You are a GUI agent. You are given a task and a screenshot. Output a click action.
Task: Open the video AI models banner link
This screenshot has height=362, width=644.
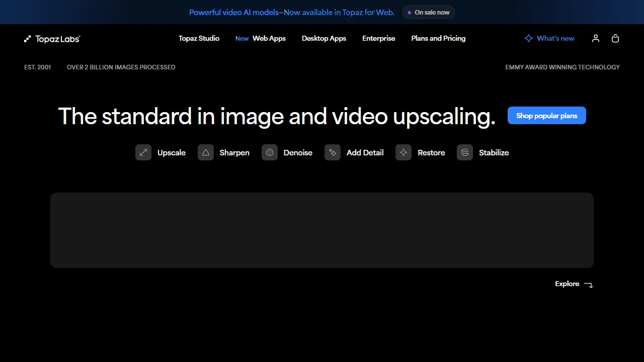(292, 12)
